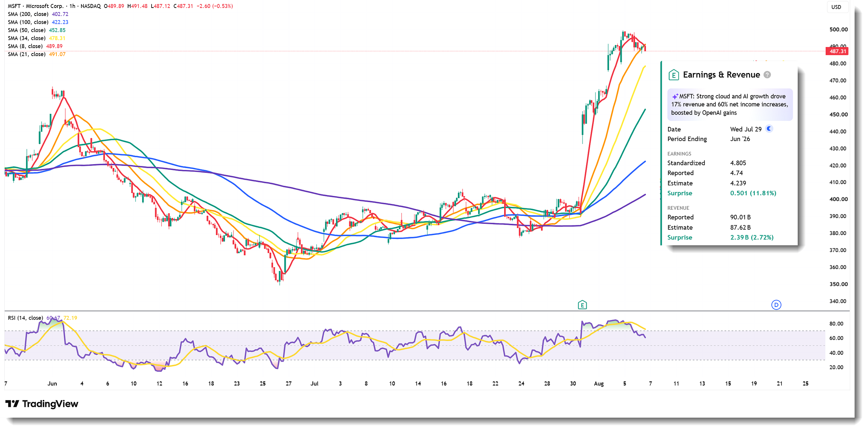Click the green earnings 'E' marker on the timeline
Viewport: 868px width, 431px height.
(582, 305)
